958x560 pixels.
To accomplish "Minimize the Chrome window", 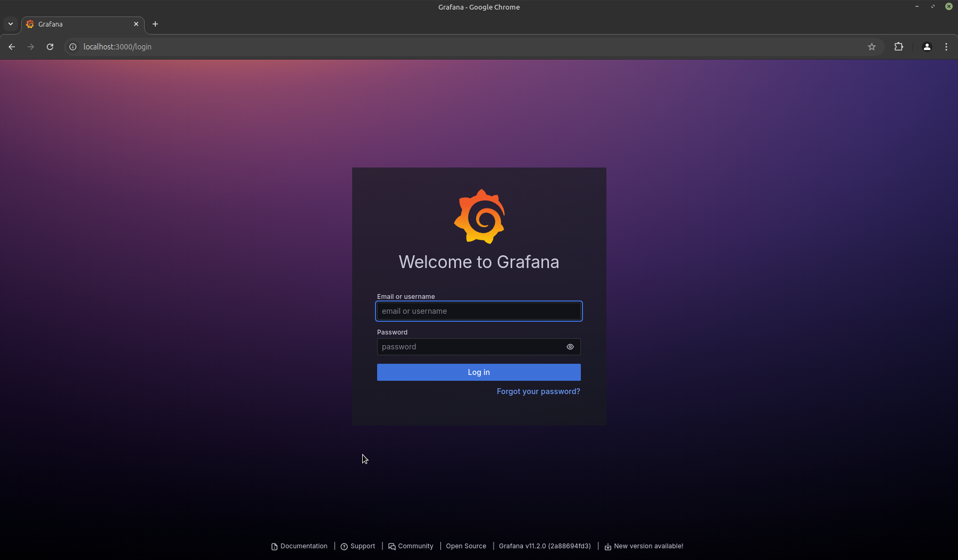I will click(x=917, y=6).
